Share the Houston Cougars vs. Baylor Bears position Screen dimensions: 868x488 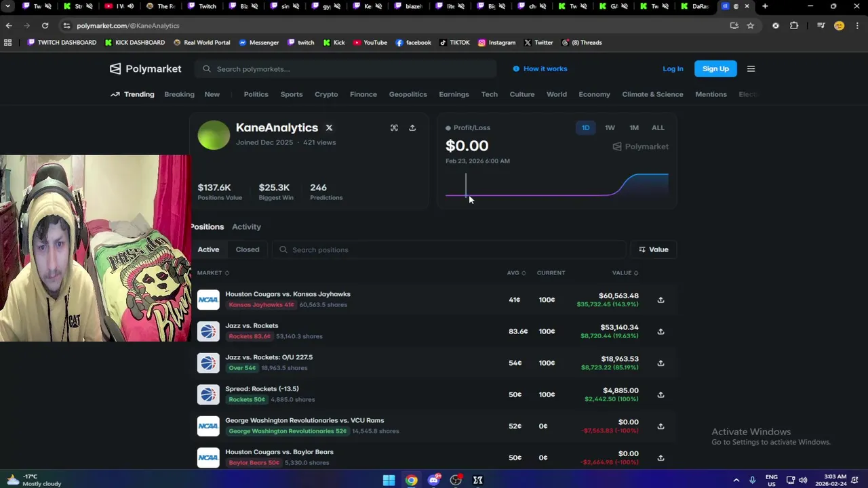(x=660, y=457)
